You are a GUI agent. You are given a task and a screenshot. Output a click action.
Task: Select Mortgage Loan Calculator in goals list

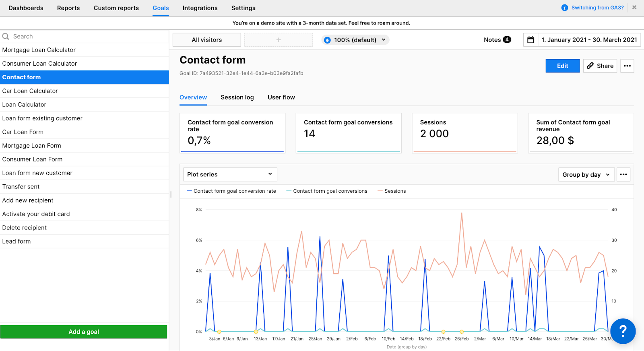tap(39, 50)
